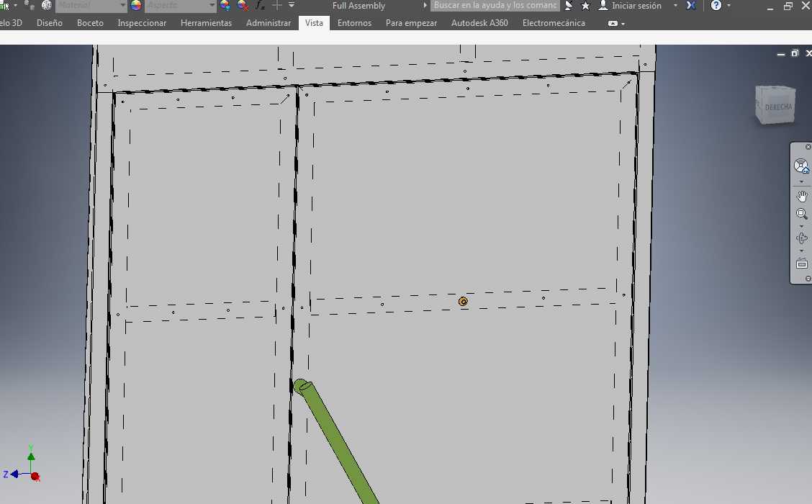Expand the help dropdown arrow
The image size is (812, 504).
(728, 6)
